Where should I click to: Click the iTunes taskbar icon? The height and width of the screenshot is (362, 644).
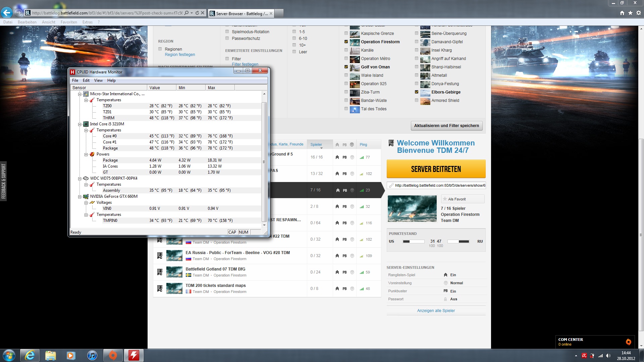[x=92, y=355]
